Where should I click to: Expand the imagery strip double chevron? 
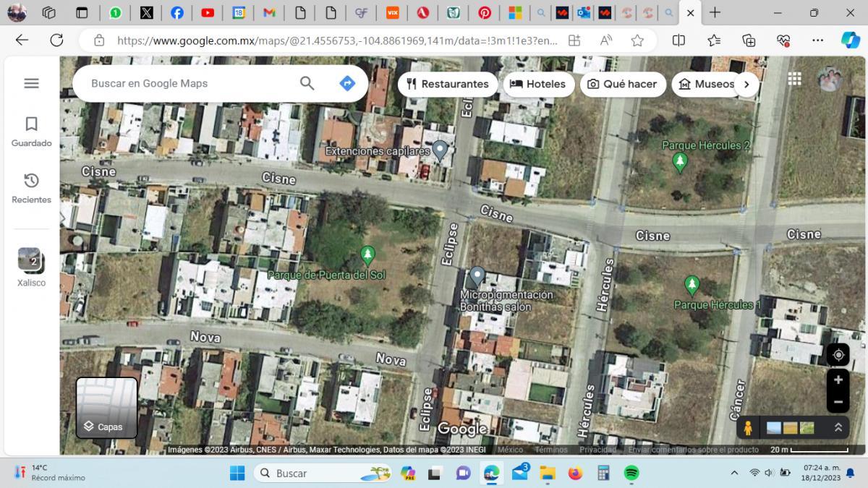(x=838, y=427)
